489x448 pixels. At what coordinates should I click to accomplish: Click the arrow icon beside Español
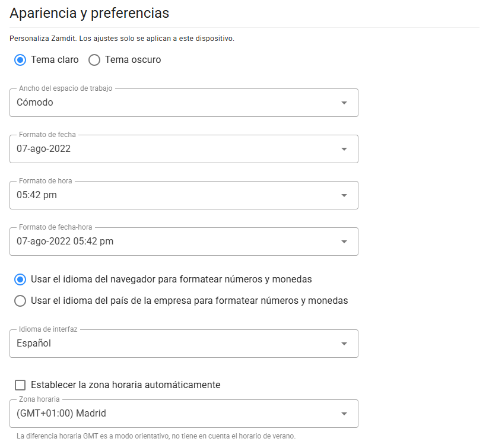point(344,343)
